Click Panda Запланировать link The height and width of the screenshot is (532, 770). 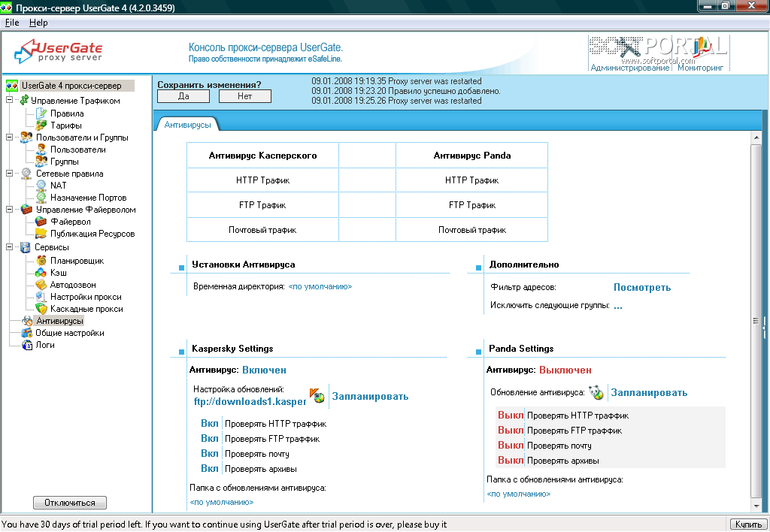coord(649,393)
